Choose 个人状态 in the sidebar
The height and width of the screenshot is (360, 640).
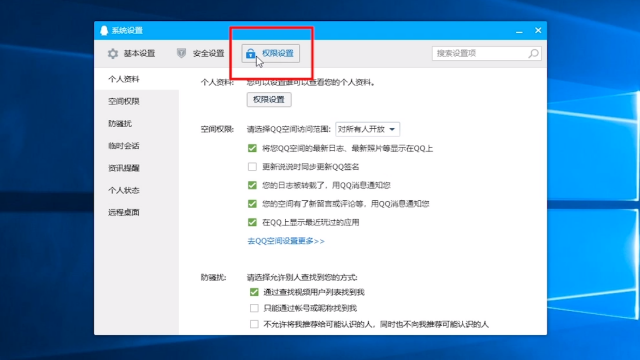click(136, 190)
